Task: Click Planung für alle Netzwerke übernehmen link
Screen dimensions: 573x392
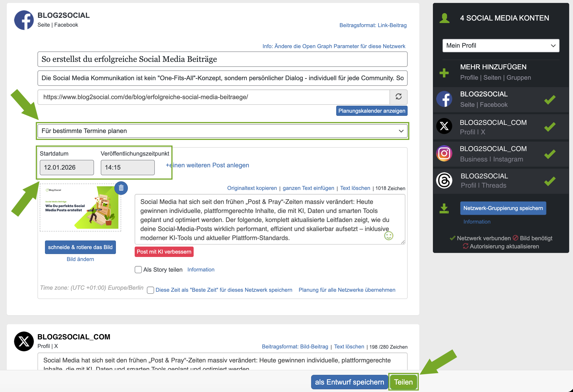Action: (x=347, y=290)
